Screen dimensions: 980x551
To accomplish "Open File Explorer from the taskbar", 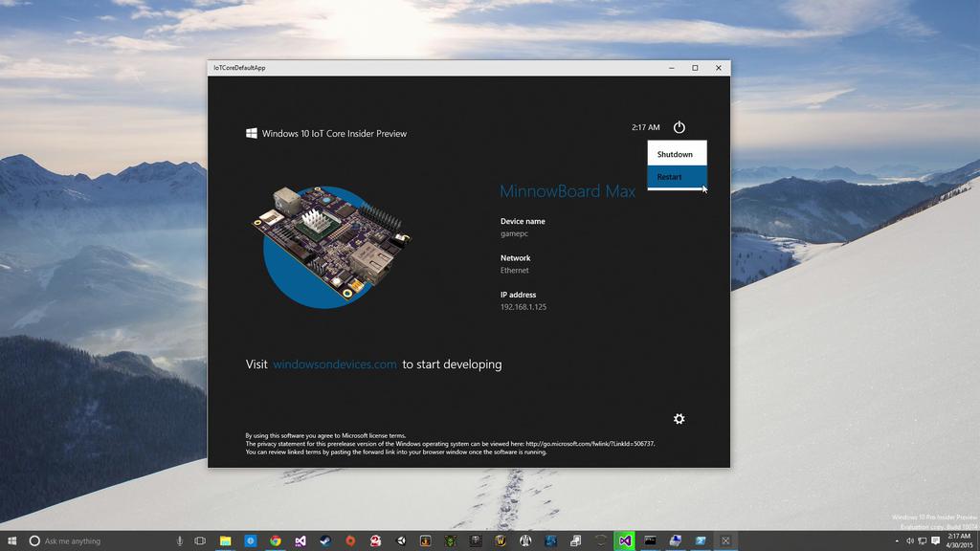I will (225, 540).
